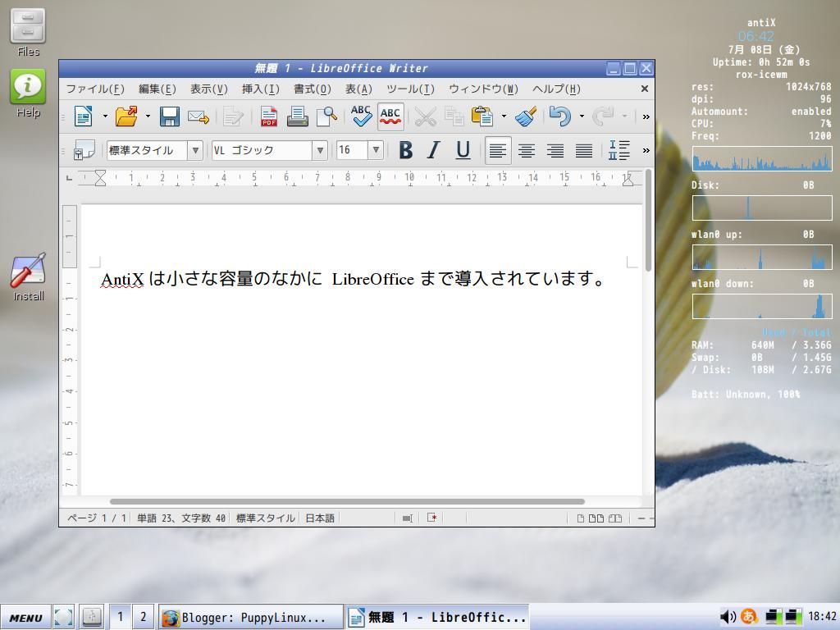
Task: Open a file with the folder icon
Action: click(x=126, y=116)
